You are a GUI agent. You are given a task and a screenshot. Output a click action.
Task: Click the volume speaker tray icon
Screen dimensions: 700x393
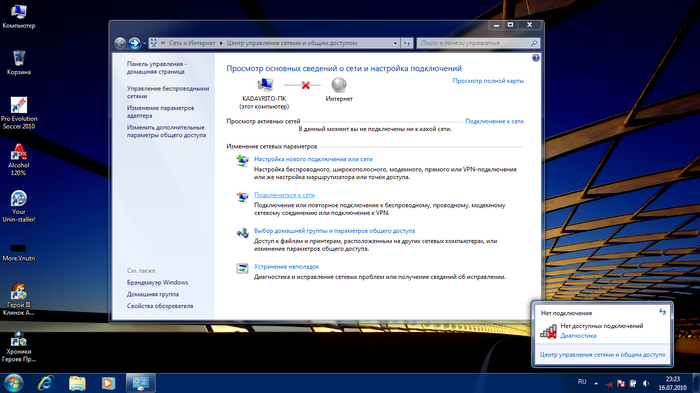(x=645, y=383)
